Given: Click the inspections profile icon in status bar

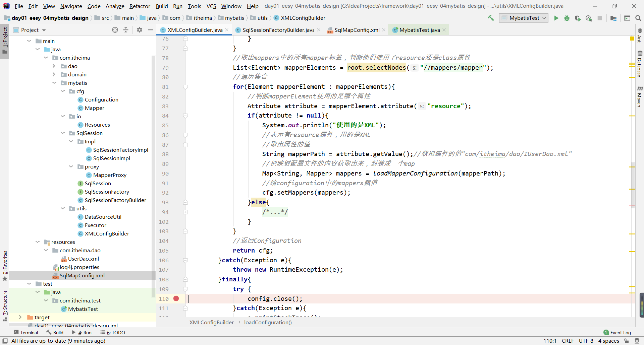Looking at the screenshot, I should pos(637,341).
